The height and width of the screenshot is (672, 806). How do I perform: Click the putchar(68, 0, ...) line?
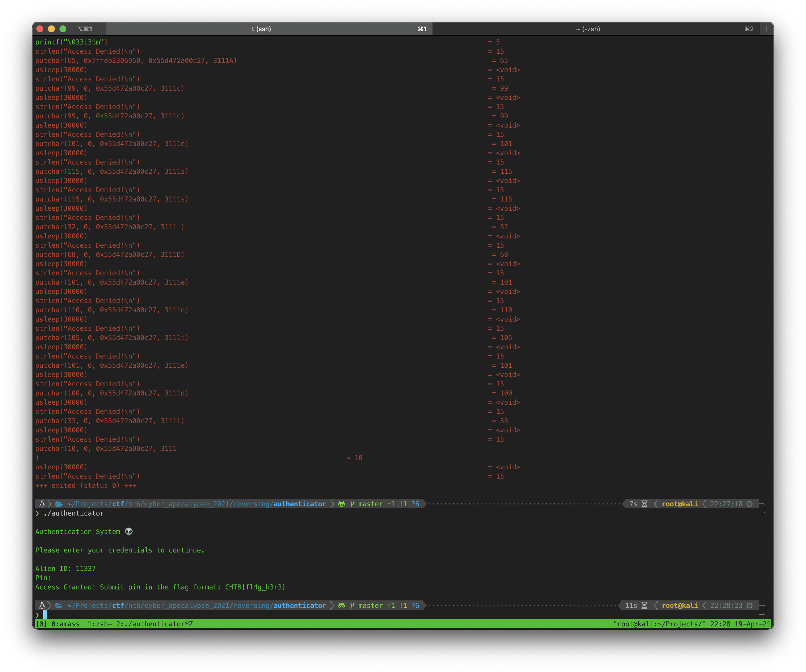(x=110, y=254)
